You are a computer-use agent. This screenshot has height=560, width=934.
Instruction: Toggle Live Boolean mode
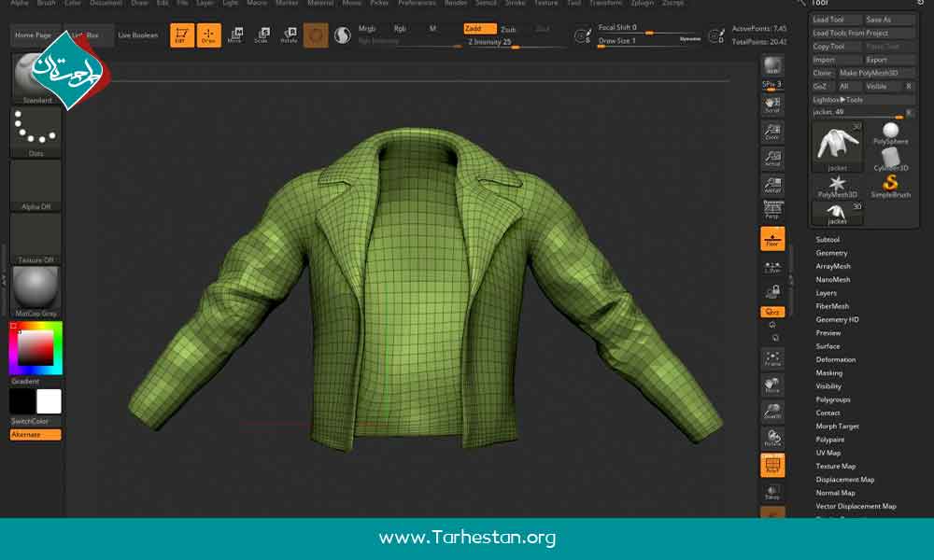[x=137, y=35]
